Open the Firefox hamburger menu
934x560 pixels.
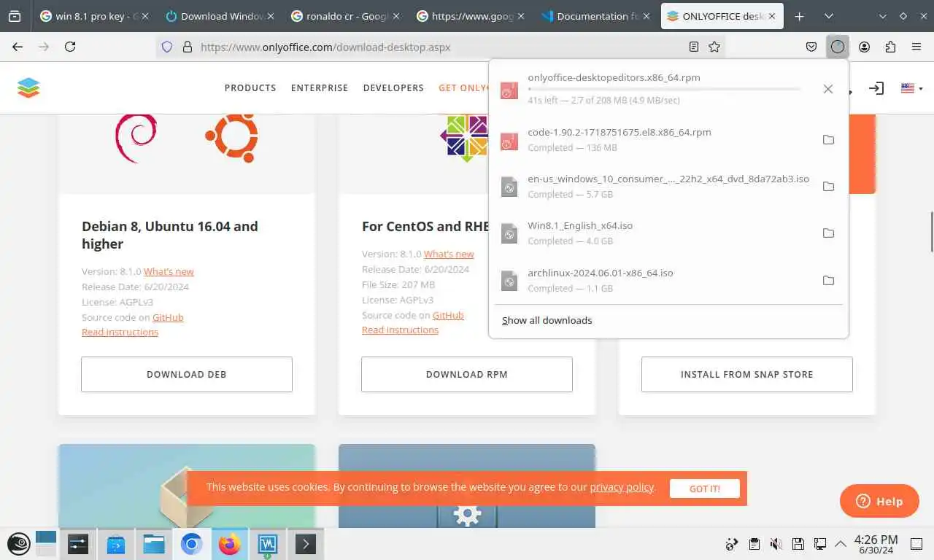(x=916, y=47)
